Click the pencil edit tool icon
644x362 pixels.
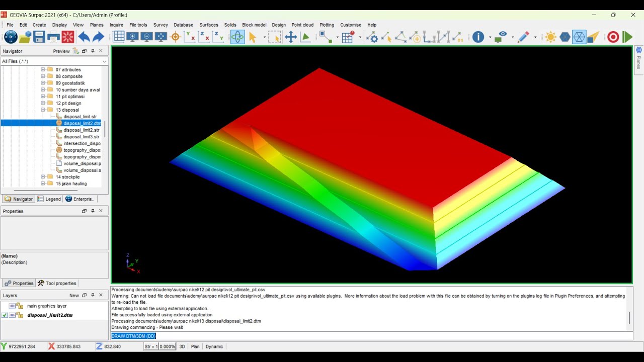pos(523,37)
